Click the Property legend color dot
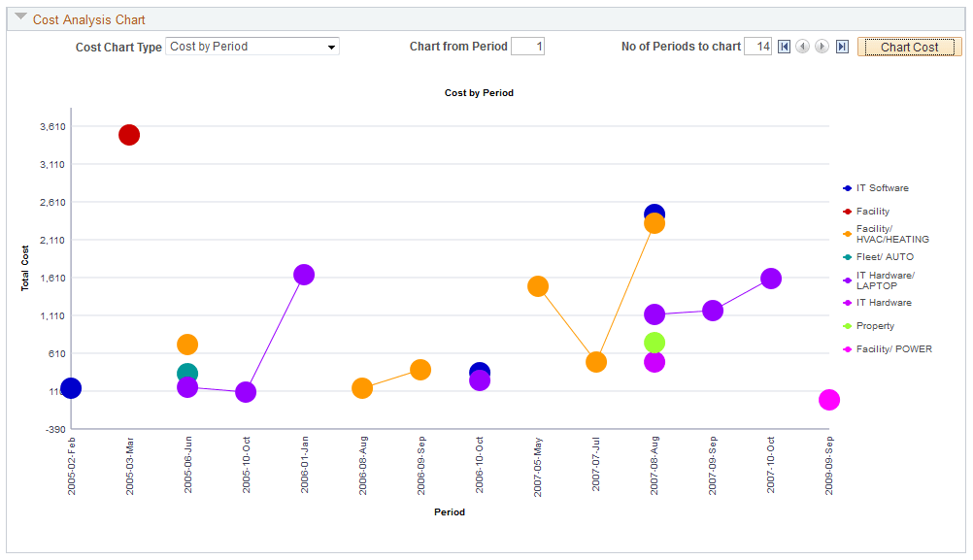The height and width of the screenshot is (560, 973). [x=844, y=325]
